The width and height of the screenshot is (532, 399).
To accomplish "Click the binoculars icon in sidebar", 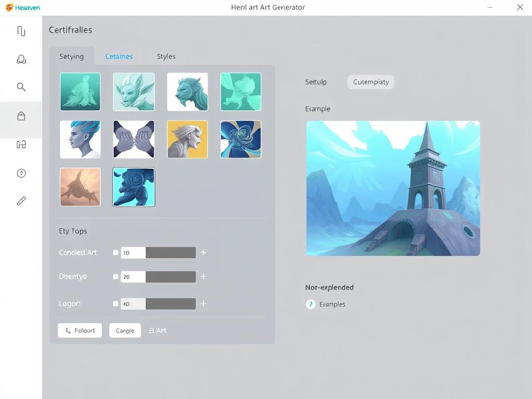I will pos(21,145).
